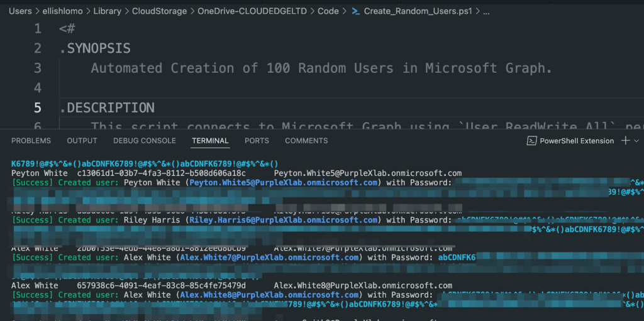
Task: Open the Code breadcrumb folder
Action: point(328,11)
